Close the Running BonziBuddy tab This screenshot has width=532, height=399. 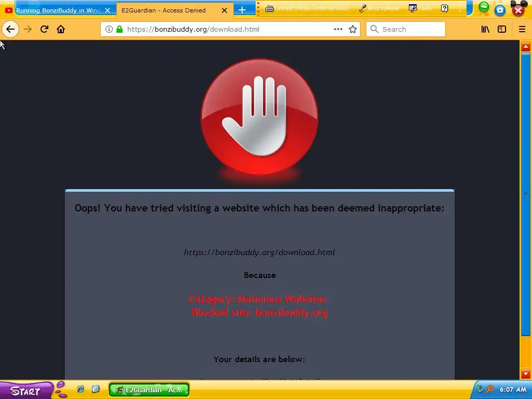click(x=108, y=10)
